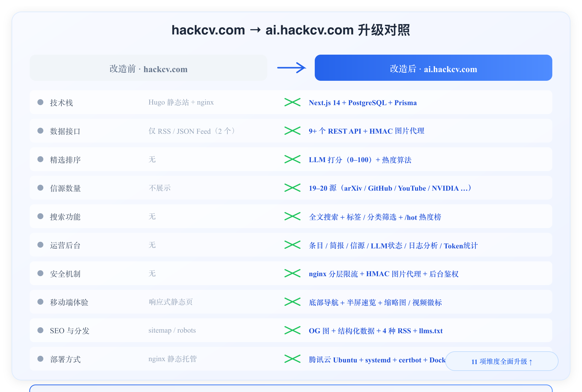Click the gray bullet dot beside SEO 与分发

pyautogui.click(x=40, y=330)
